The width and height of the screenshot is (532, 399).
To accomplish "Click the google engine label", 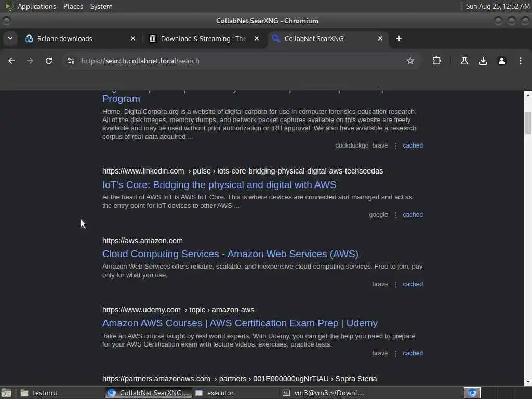I will pyautogui.click(x=378, y=215).
